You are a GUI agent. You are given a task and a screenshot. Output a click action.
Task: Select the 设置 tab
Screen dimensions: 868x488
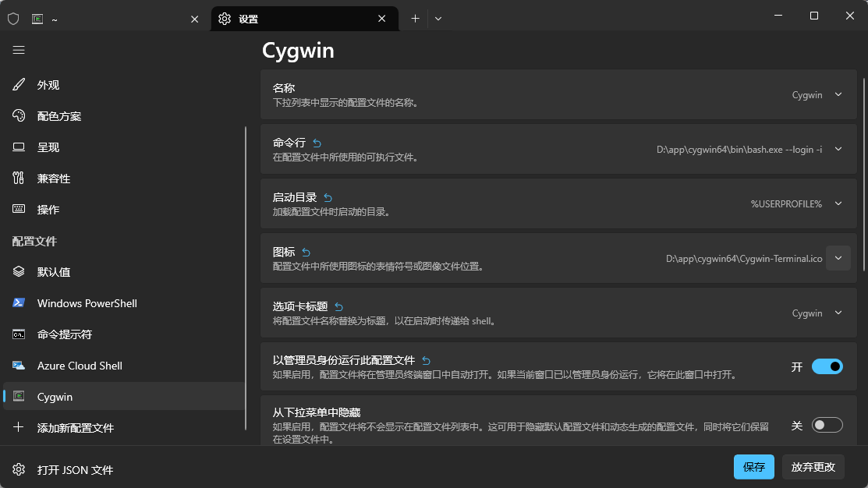304,19
